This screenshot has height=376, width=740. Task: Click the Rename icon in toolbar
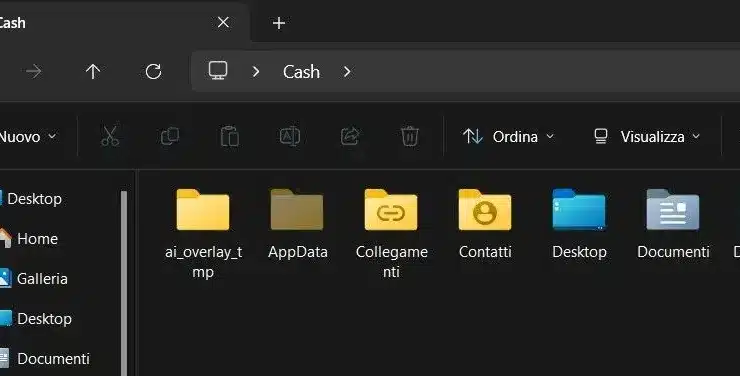pos(290,136)
